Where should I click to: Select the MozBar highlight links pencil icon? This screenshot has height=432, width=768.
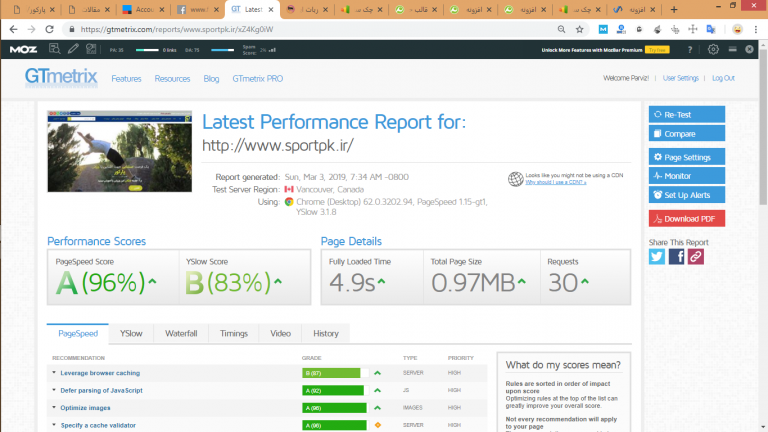pos(73,48)
